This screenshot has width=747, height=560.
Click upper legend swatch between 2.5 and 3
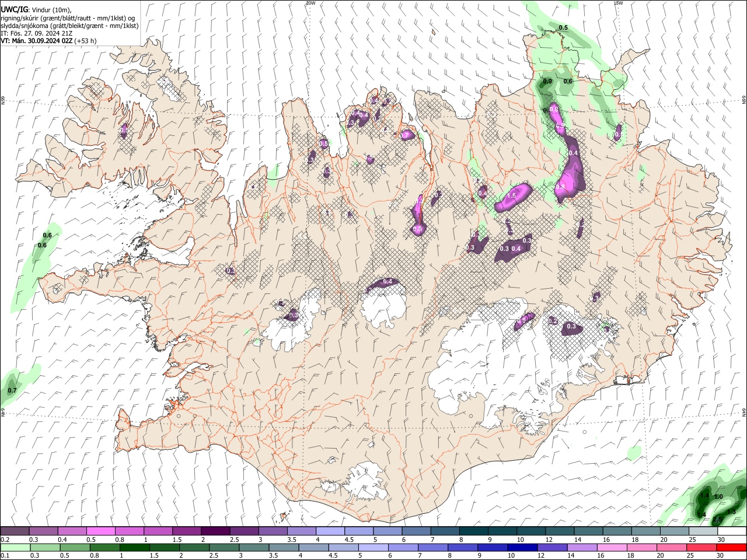pyautogui.click(x=244, y=531)
